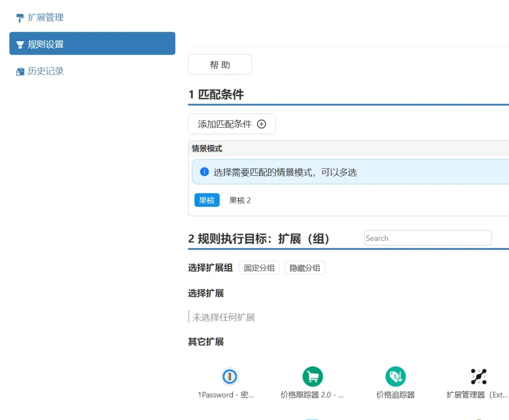Image resolution: width=509 pixels, height=420 pixels.
Task: Click the 其它扩展 heading
Action: click(206, 341)
